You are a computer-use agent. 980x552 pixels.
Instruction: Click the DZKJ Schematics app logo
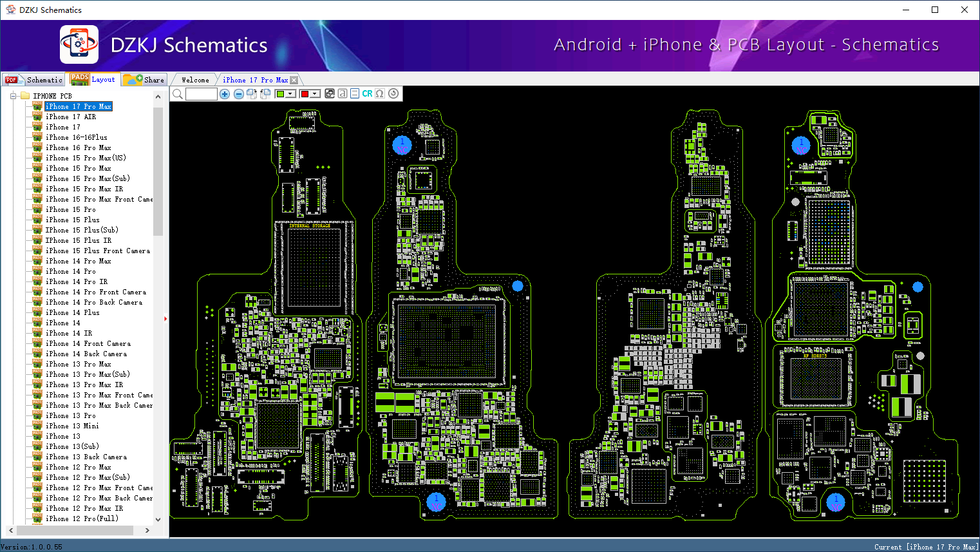pos(79,44)
